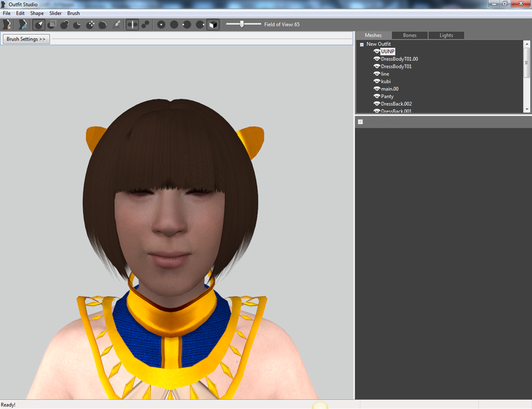
Task: Pick the Mask brush icon with dashed square
Action: coord(52,24)
